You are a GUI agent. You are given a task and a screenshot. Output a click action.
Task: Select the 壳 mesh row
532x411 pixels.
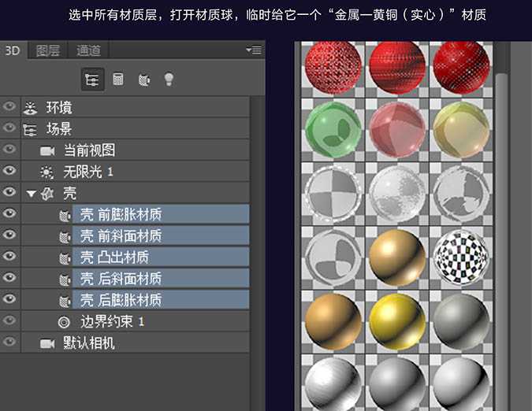click(x=136, y=193)
